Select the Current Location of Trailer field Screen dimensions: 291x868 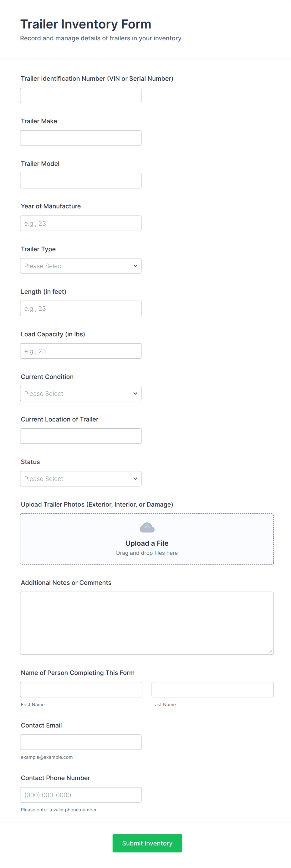[x=80, y=436]
